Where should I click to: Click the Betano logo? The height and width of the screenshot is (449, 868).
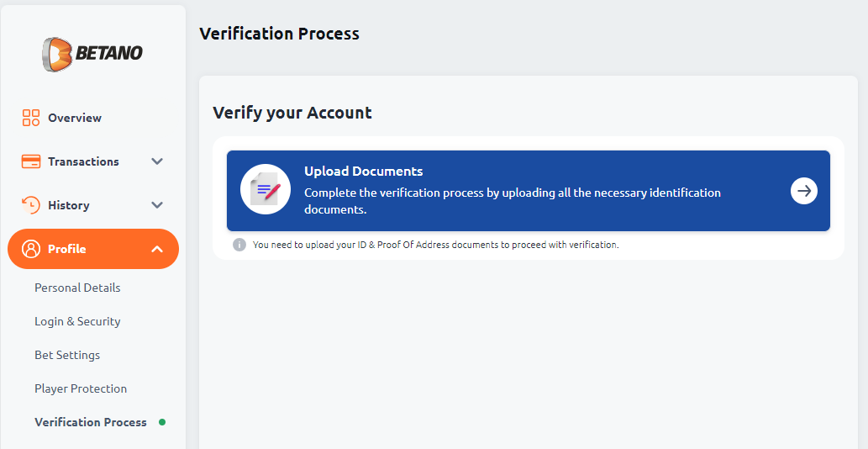(x=92, y=54)
